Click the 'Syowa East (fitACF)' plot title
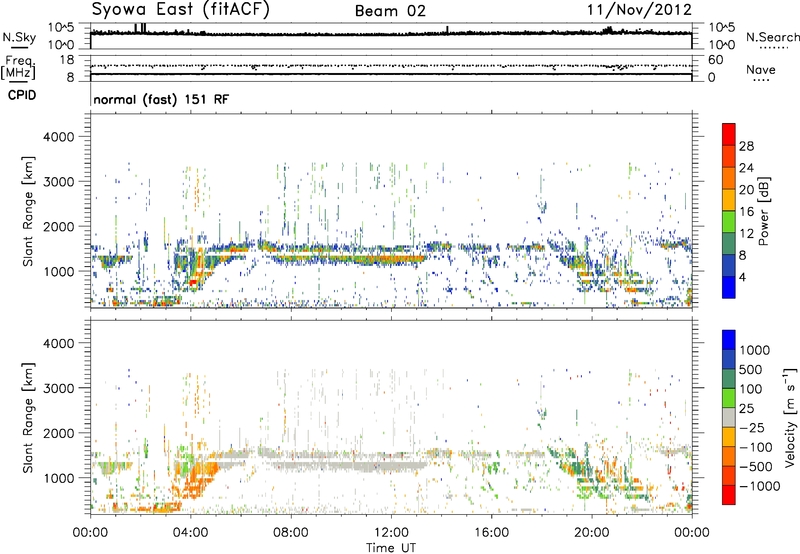The width and height of the screenshot is (800, 554). point(181,10)
